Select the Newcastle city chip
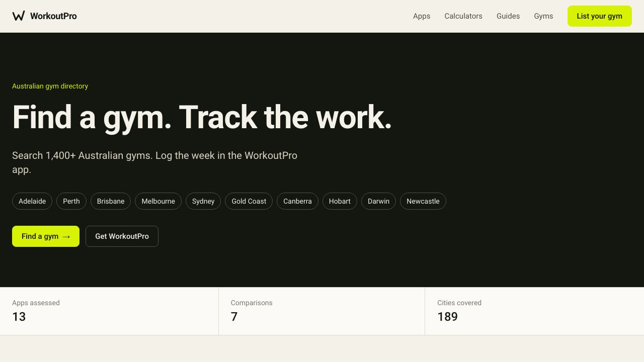 coord(423,201)
